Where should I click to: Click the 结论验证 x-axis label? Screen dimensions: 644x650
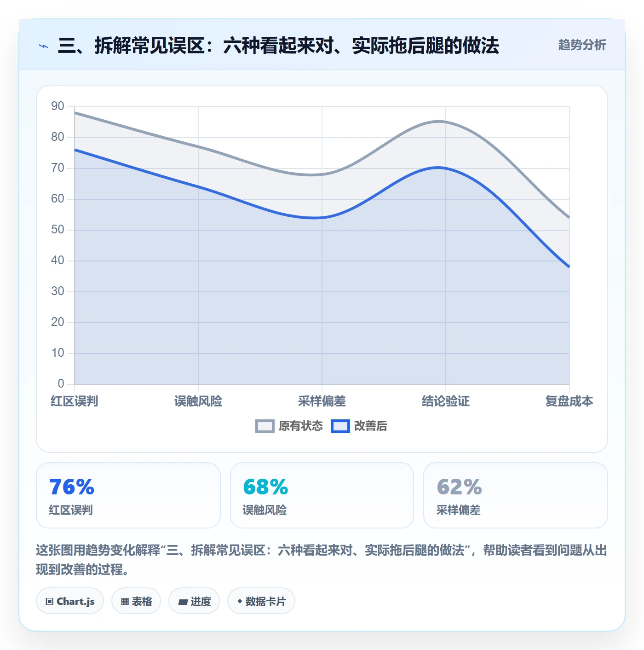point(446,401)
